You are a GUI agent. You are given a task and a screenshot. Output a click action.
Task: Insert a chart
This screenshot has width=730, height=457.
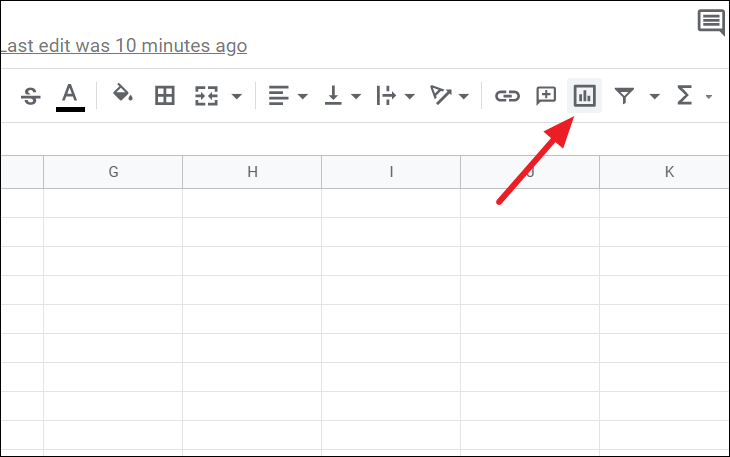tap(584, 96)
